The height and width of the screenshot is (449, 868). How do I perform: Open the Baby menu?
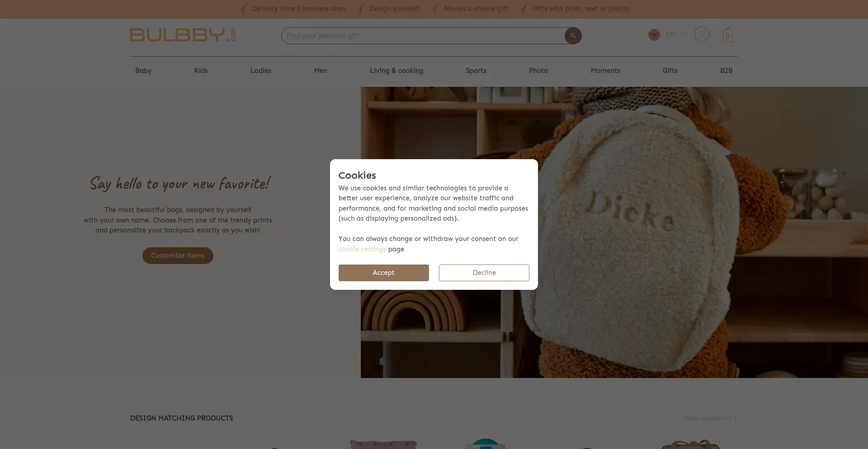click(x=143, y=71)
